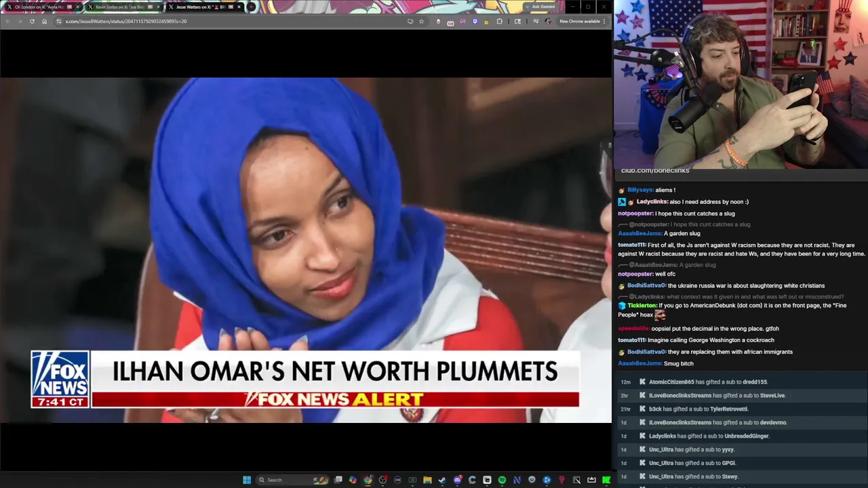Reload the current X page
Screen dimensions: 868x488
click(x=32, y=21)
